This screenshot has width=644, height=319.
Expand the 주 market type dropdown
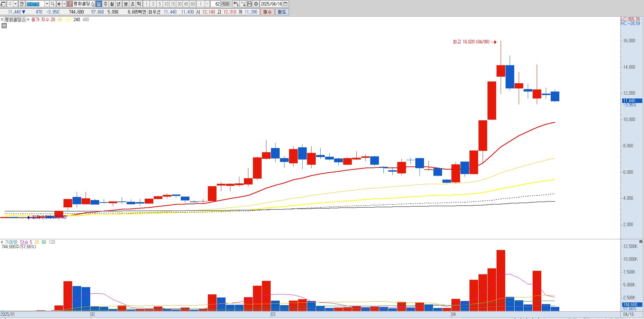click(15, 4)
